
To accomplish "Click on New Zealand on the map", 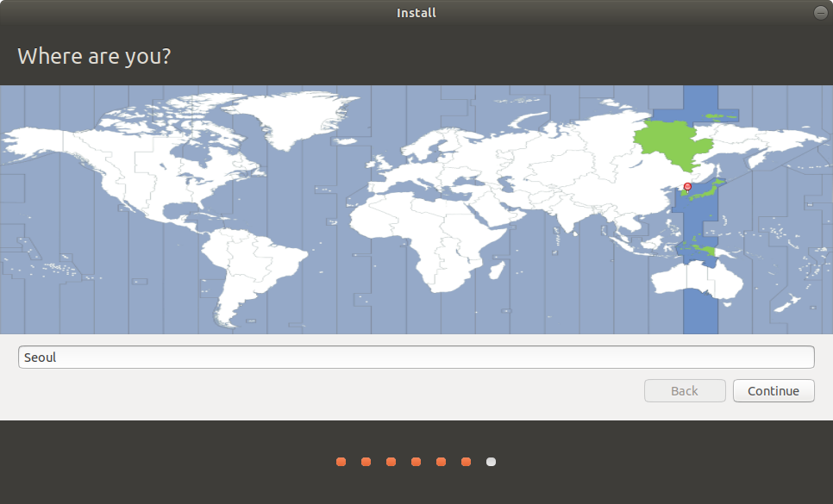I will (x=789, y=303).
